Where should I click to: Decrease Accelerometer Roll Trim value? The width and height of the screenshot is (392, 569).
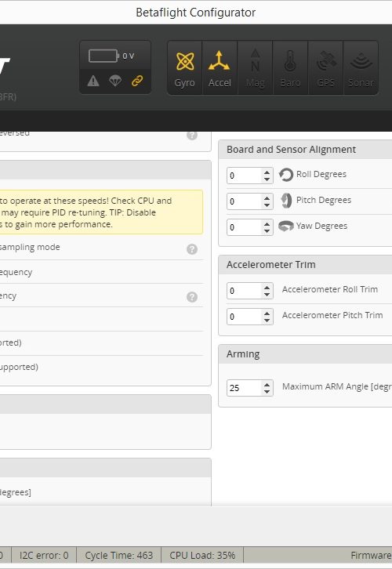coord(267,295)
